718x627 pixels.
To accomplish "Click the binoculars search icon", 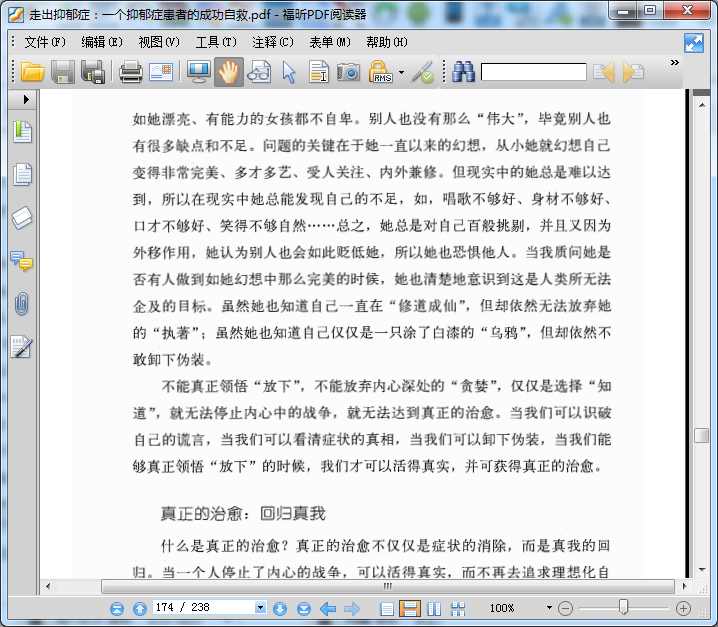I will point(463,72).
